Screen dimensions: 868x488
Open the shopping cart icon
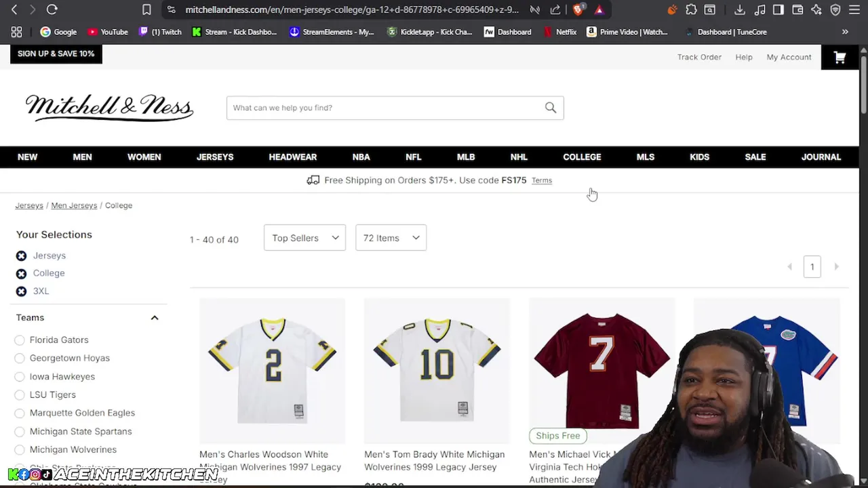pyautogui.click(x=840, y=58)
